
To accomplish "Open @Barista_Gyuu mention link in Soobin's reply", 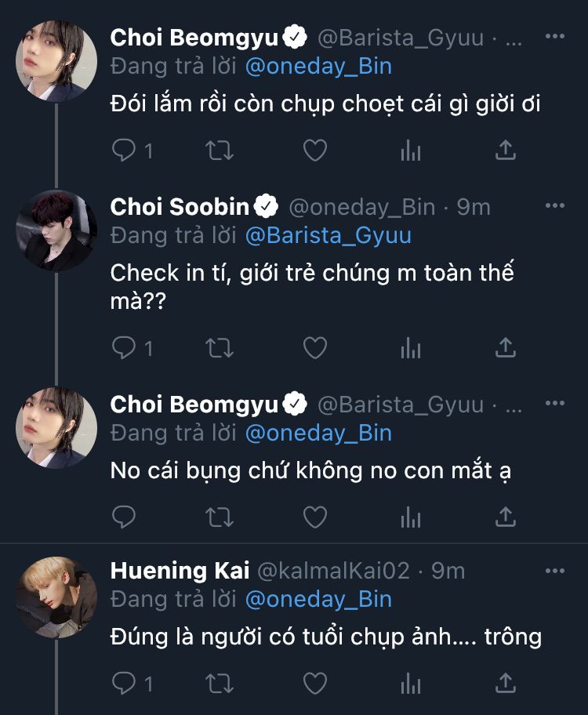I will [x=328, y=235].
